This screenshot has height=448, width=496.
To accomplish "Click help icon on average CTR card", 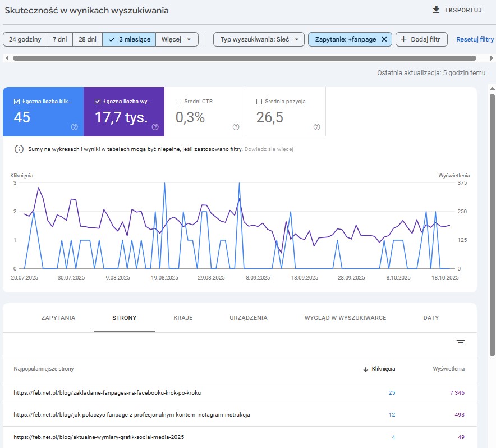I will click(236, 127).
